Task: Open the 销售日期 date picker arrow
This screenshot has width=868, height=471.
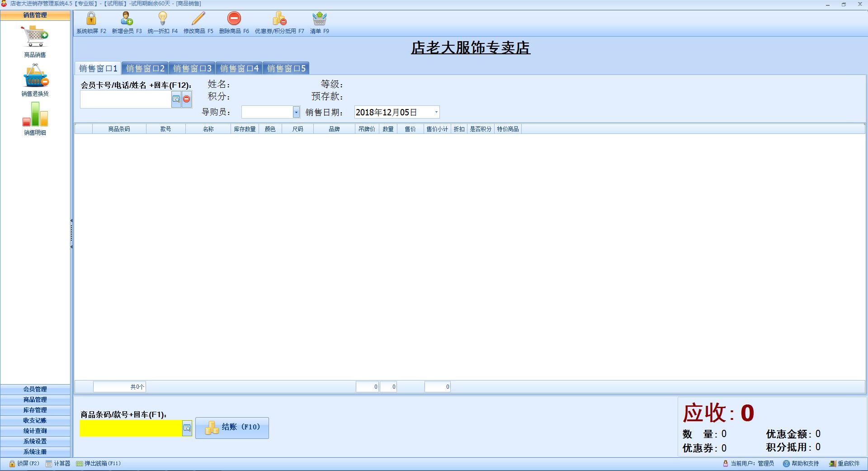Action: pos(436,112)
